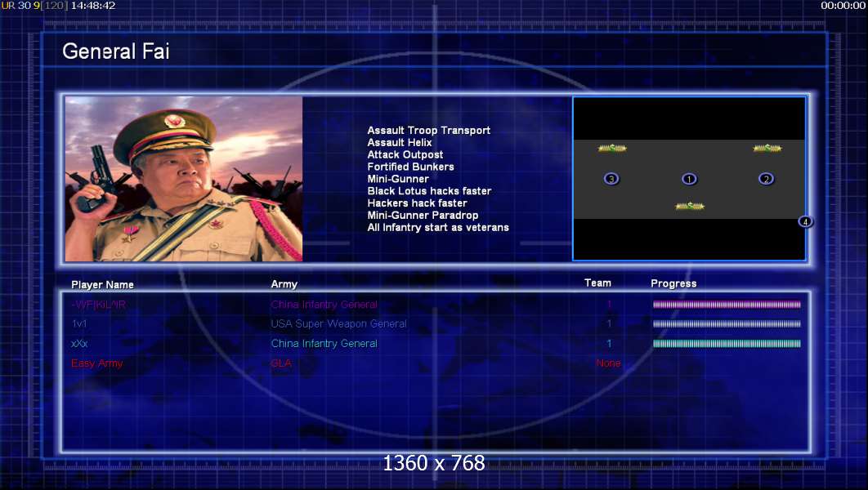Click the magenta progress bar for -WF|KiL^IR
868x490 pixels.
[x=727, y=304]
